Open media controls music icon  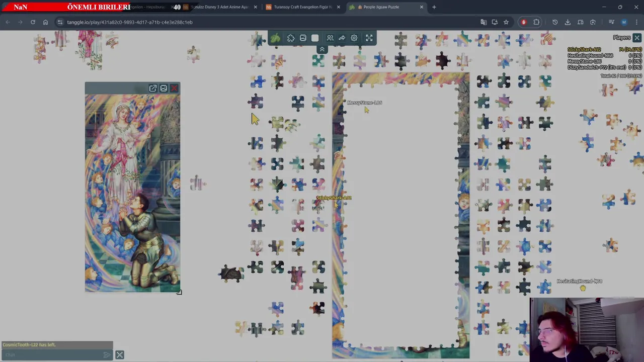click(611, 22)
